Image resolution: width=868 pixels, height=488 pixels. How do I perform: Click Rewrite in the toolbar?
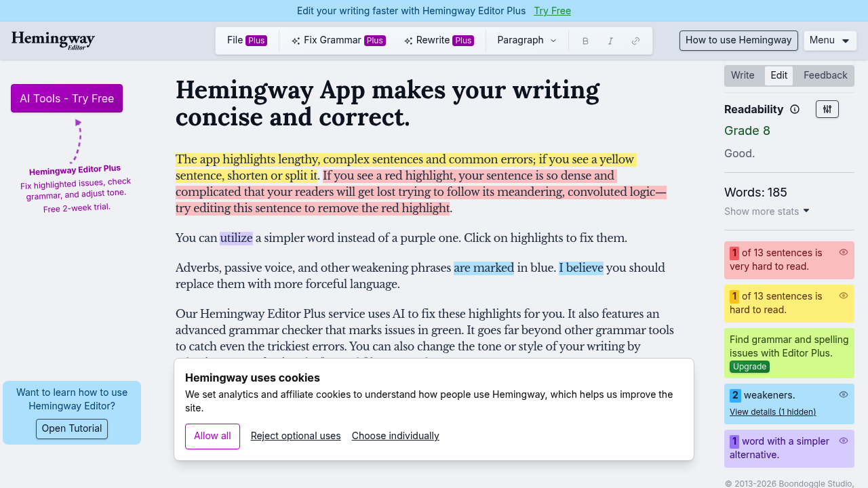pos(439,41)
